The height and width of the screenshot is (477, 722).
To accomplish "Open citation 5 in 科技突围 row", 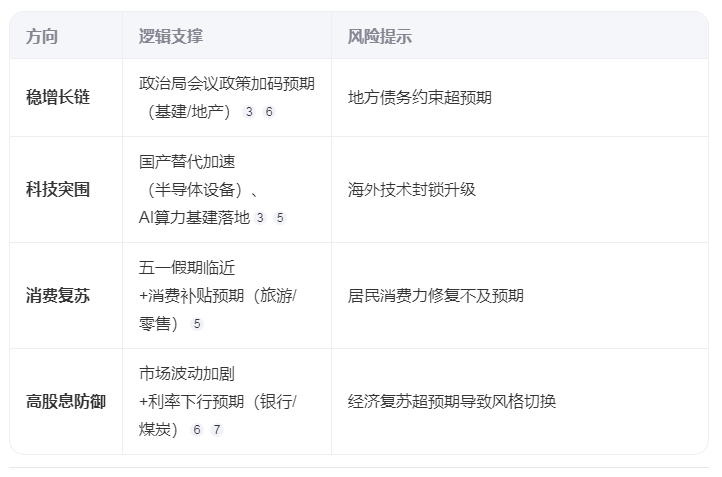I will tap(280, 217).
